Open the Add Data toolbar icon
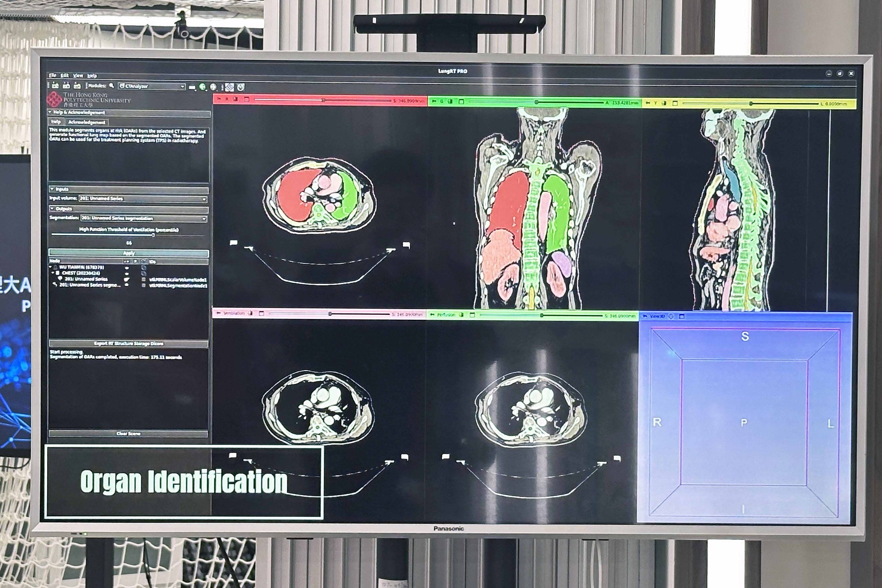This screenshot has height=588, width=882. click(x=55, y=86)
